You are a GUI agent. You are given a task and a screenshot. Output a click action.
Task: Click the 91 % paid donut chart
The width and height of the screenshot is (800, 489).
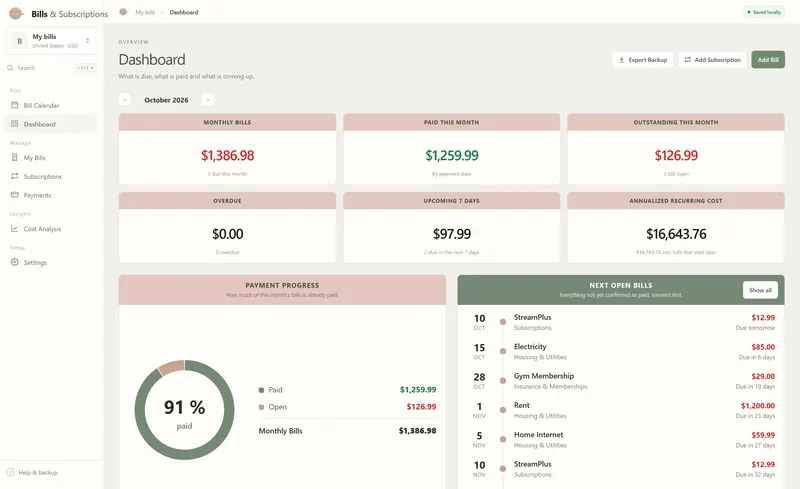(x=184, y=410)
